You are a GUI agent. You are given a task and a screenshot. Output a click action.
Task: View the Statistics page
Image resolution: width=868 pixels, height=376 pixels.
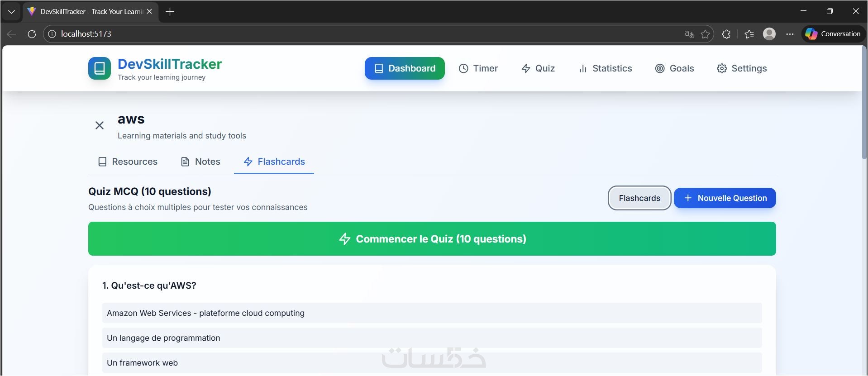click(x=605, y=68)
